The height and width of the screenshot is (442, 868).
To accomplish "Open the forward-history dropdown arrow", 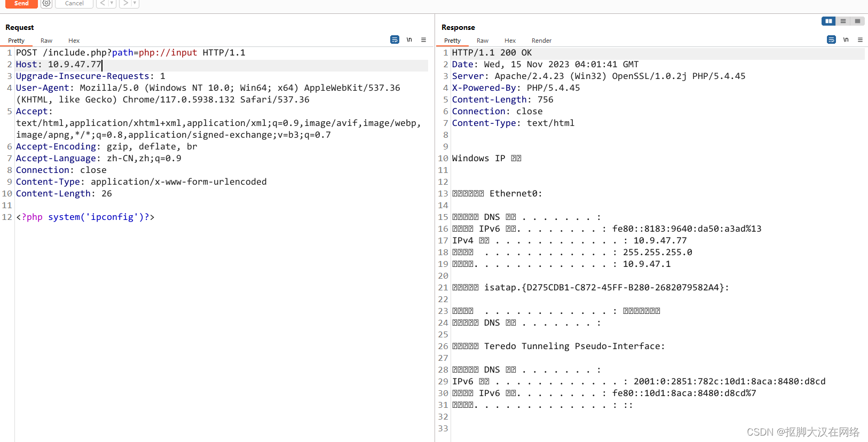I will click(x=135, y=3).
